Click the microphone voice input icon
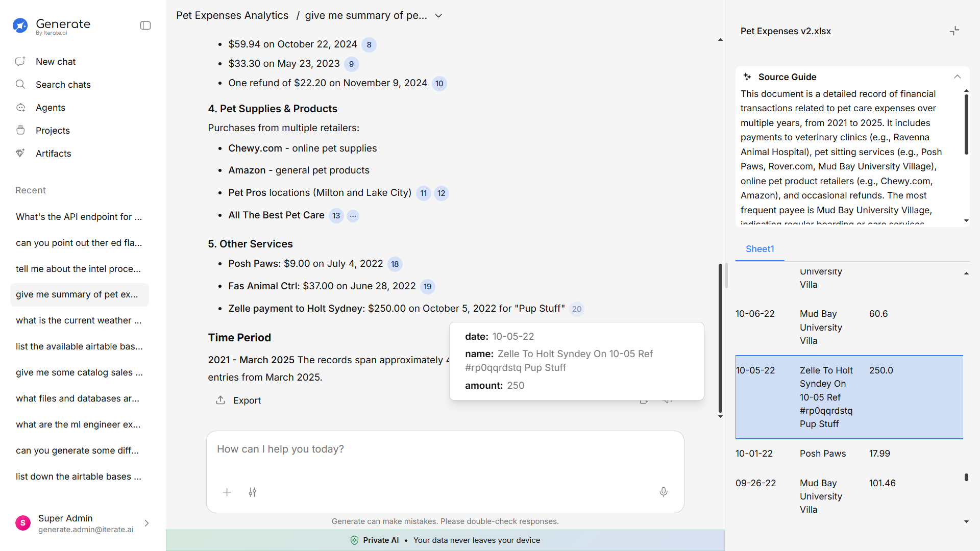 (x=663, y=492)
